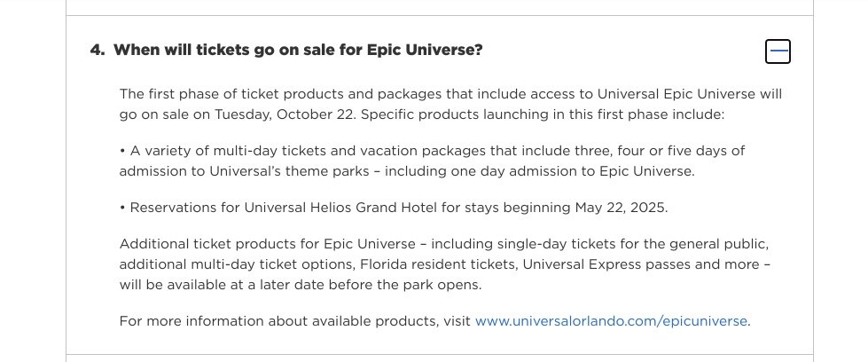868x362 pixels.
Task: Collapse question 4 with the minus icon
Action: pos(778,51)
